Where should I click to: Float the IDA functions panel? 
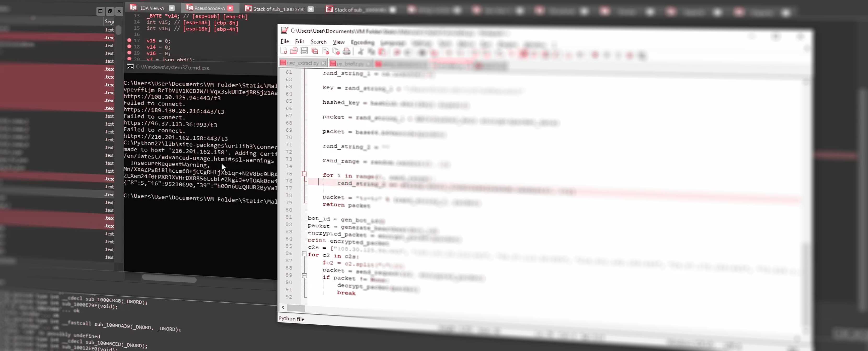[110, 11]
